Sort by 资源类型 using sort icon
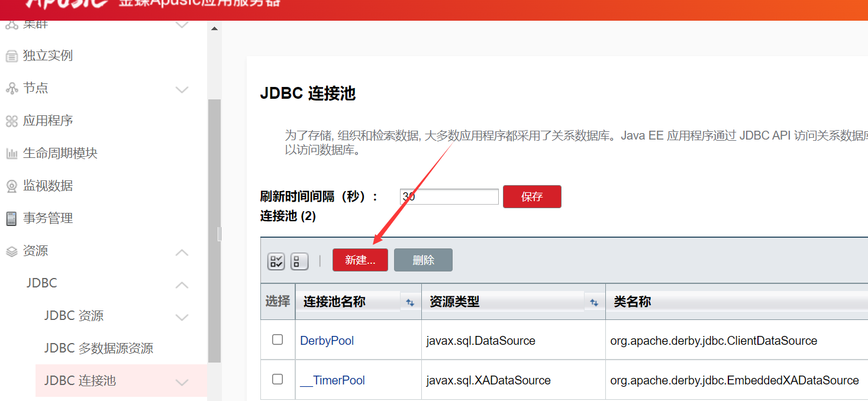 point(594,302)
